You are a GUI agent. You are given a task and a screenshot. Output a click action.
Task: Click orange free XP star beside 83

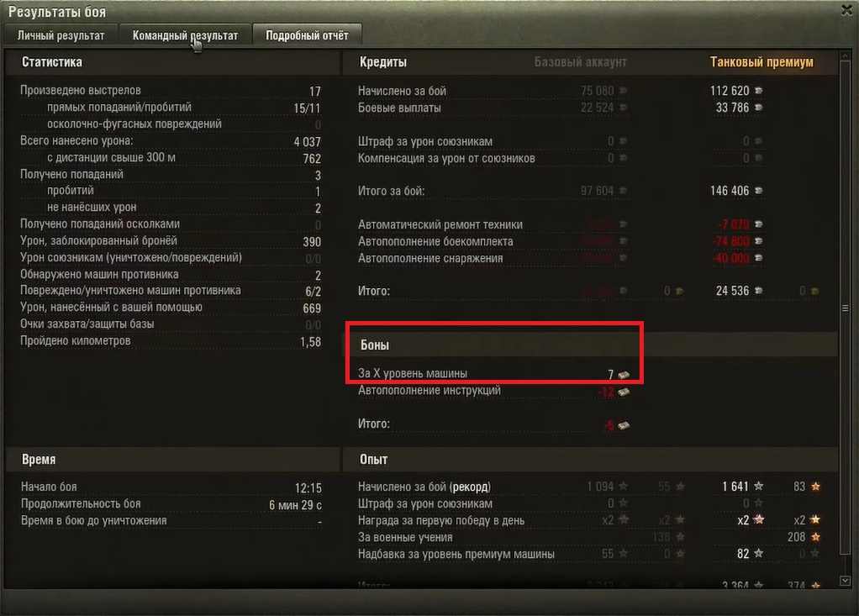[816, 486]
